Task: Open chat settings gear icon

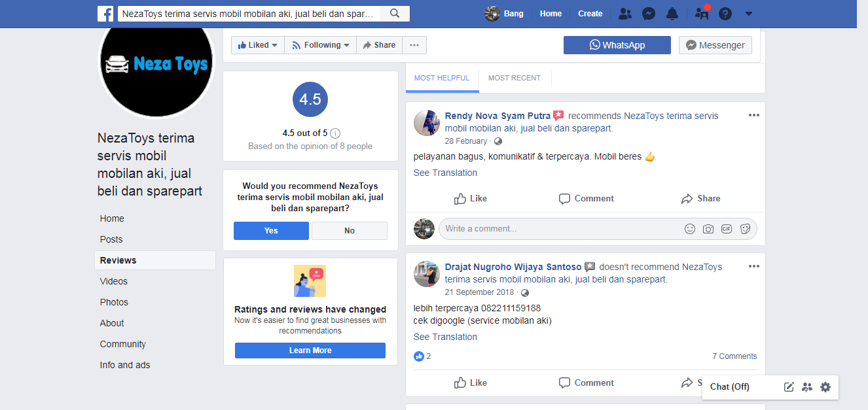Action: tap(825, 387)
